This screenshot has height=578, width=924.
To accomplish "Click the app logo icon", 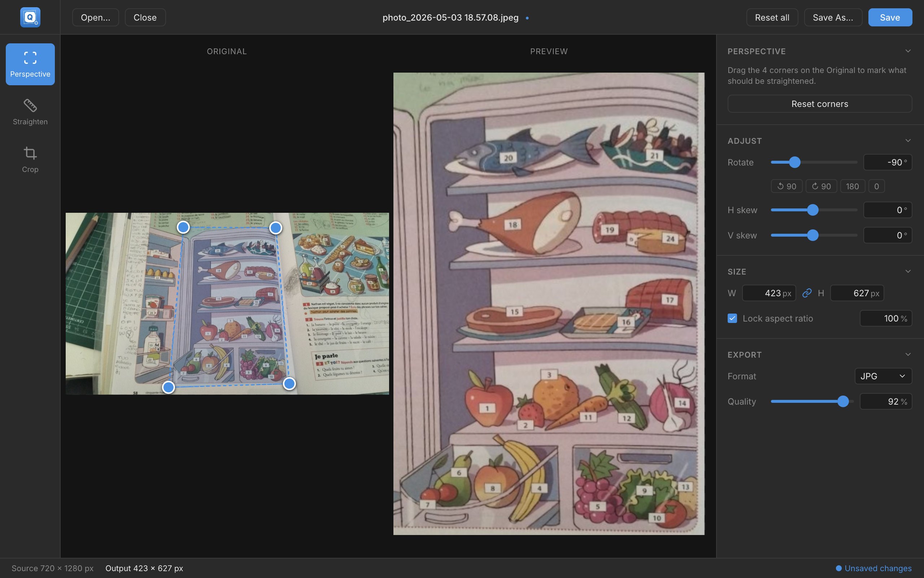I will (30, 17).
